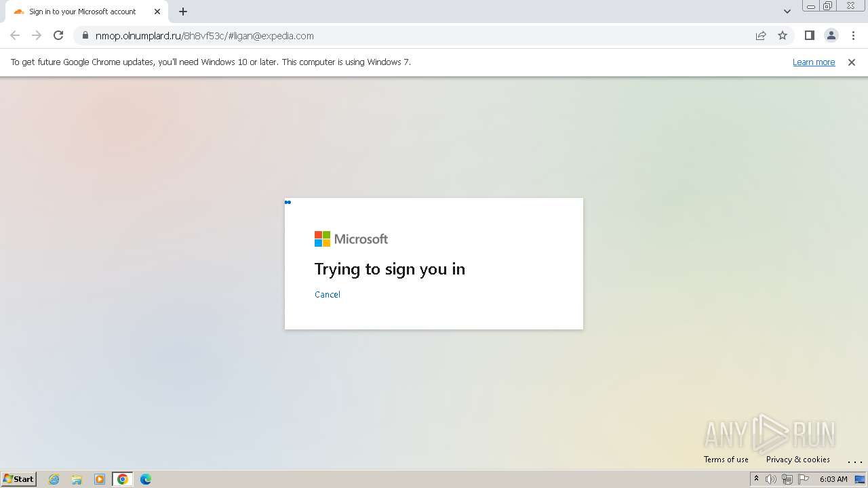This screenshot has height=488, width=868.
Task: Show hidden system tray icons
Action: point(756,479)
